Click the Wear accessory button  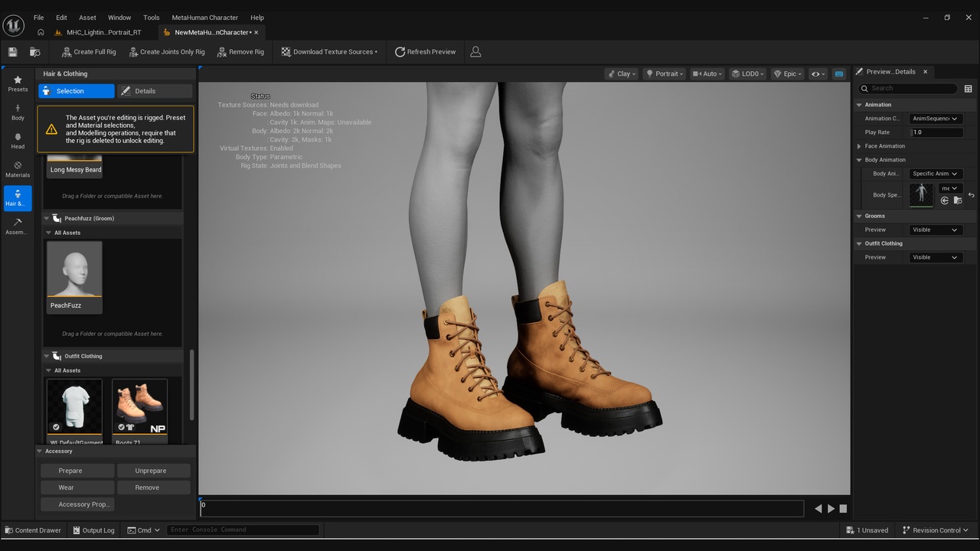pyautogui.click(x=77, y=487)
